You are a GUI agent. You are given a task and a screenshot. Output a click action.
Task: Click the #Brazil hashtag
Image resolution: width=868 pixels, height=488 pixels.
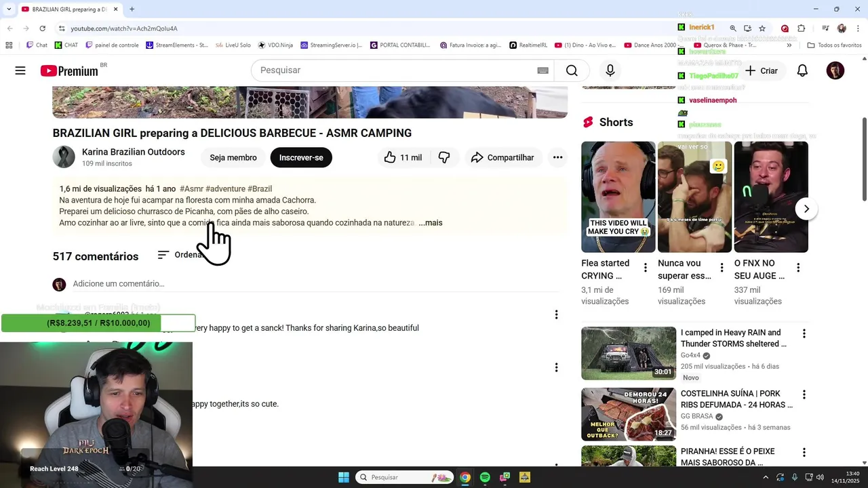pos(260,188)
